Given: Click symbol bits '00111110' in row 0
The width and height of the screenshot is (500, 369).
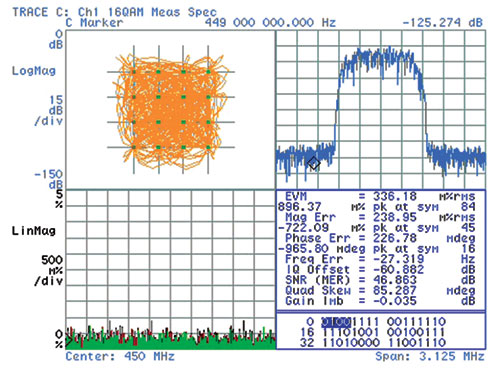Looking at the screenshot, I should coord(416,322).
